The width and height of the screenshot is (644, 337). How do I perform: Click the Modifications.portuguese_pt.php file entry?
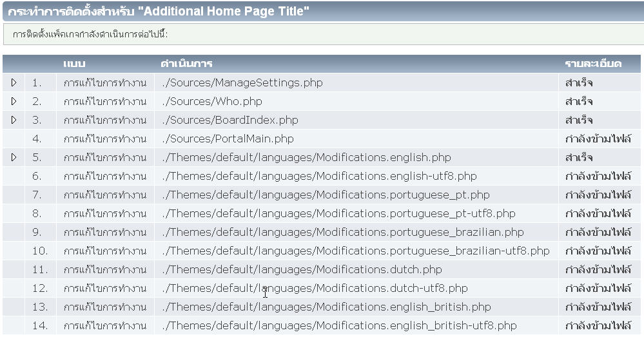tap(326, 195)
